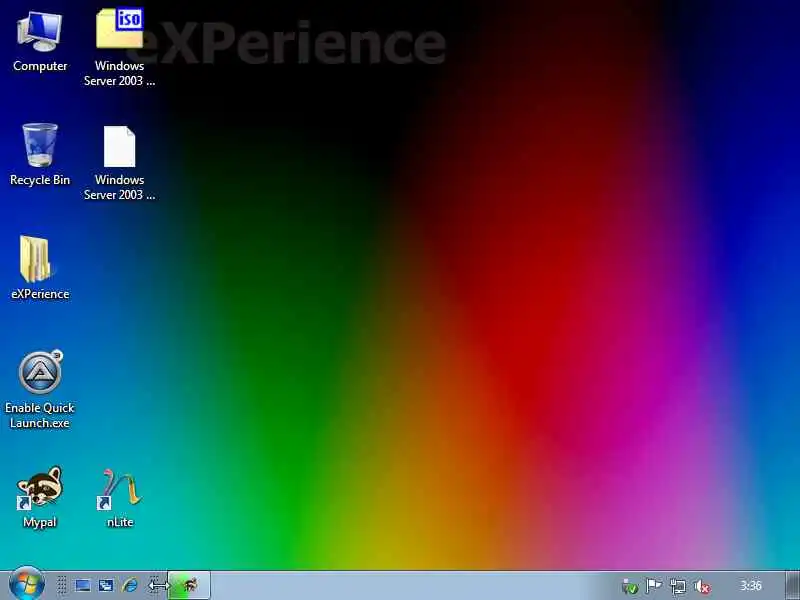
Task: Click the Mypal taskbar button
Action: (x=189, y=585)
